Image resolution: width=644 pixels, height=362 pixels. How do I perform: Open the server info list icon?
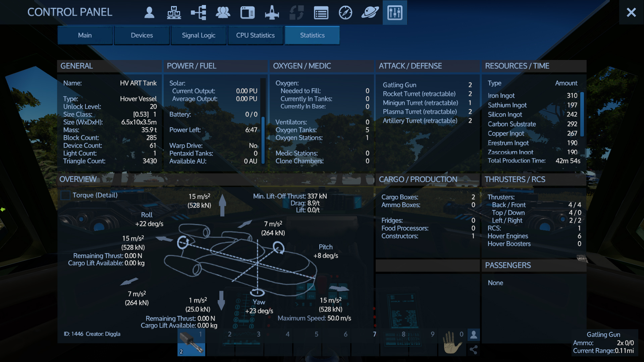point(321,12)
